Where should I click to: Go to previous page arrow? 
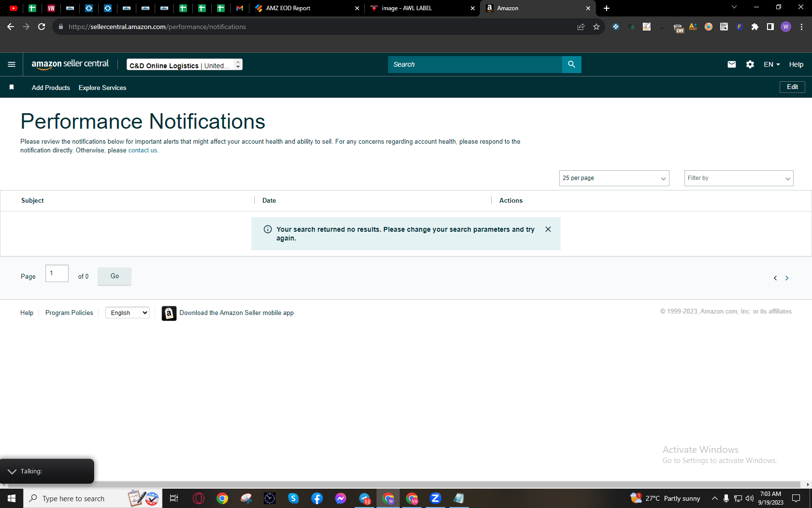pyautogui.click(x=775, y=278)
